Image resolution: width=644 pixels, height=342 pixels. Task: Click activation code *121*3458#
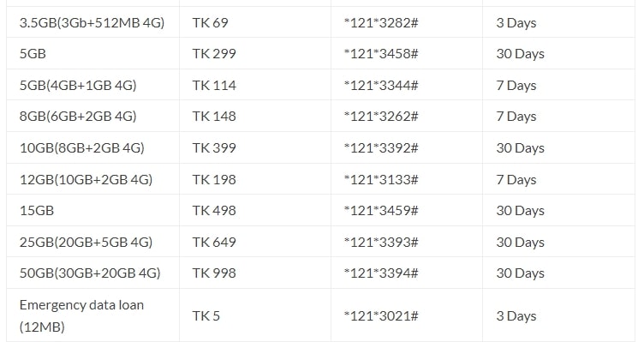pyautogui.click(x=381, y=54)
